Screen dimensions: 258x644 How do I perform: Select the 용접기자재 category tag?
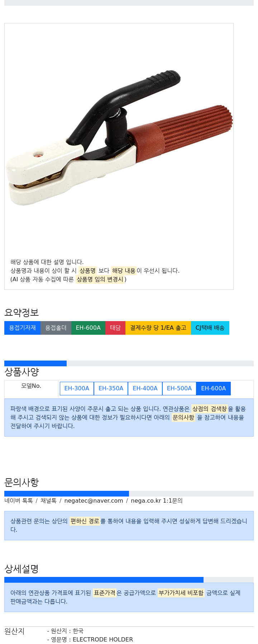coord(22,328)
